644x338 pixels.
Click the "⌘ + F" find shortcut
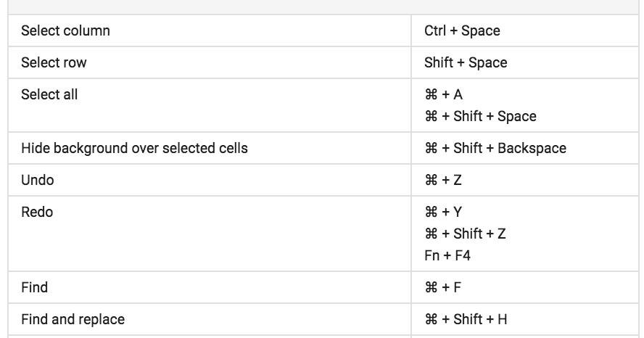(x=442, y=287)
